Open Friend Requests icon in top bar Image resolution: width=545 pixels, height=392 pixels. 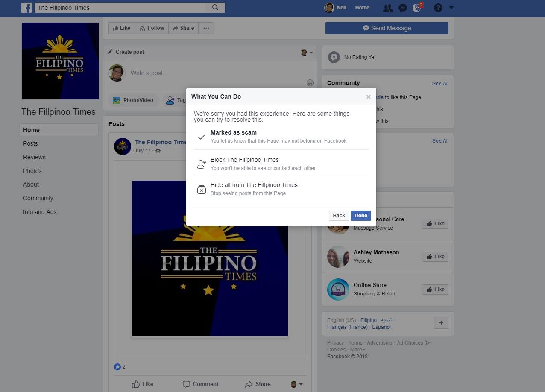(387, 8)
